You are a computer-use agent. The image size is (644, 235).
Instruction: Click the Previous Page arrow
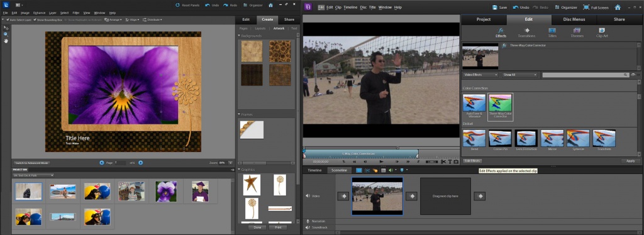pyautogui.click(x=101, y=163)
